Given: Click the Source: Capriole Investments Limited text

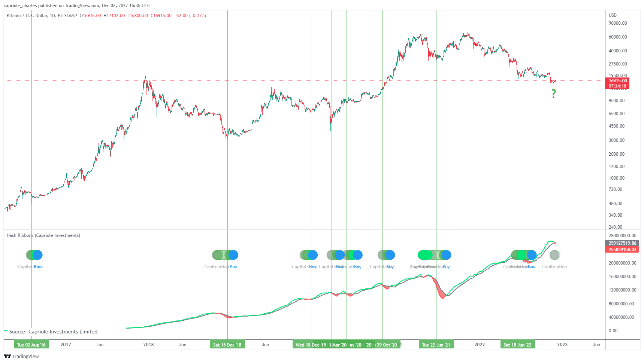Looking at the screenshot, I should pyautogui.click(x=53, y=332).
